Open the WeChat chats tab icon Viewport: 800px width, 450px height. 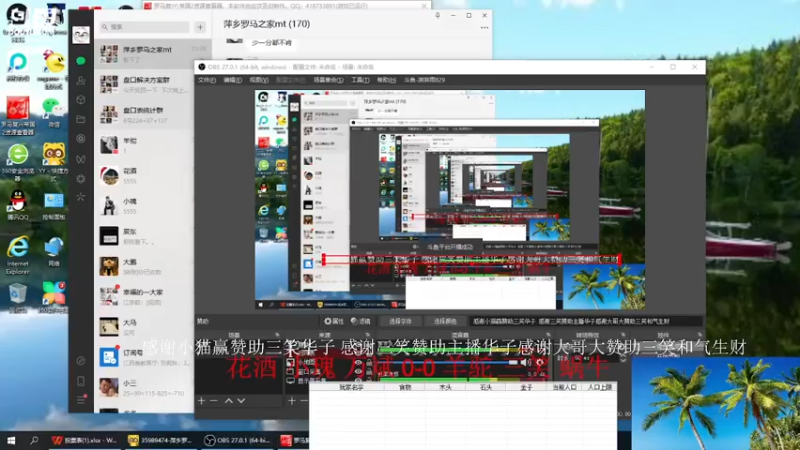81,61
